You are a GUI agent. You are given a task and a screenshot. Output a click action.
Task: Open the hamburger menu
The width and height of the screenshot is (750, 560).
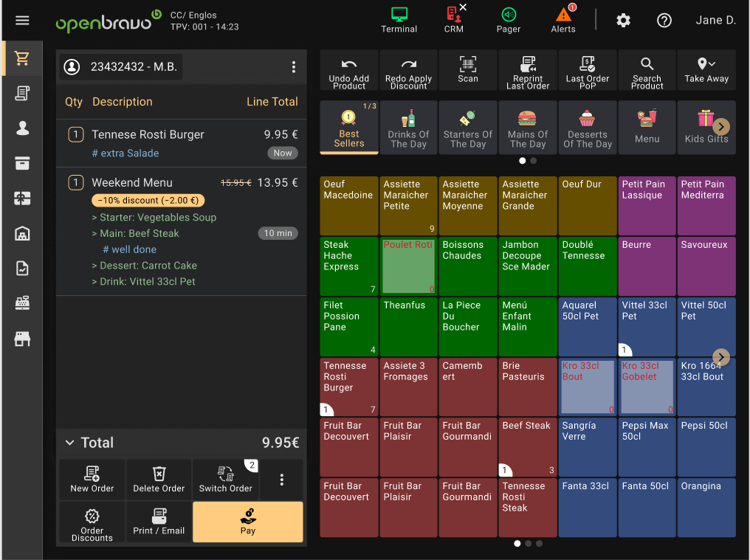point(22,20)
